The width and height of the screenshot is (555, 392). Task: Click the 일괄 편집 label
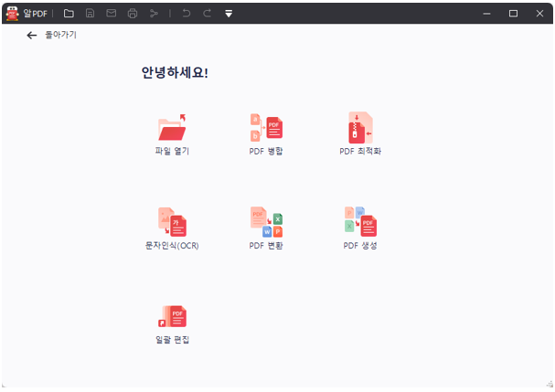173,340
